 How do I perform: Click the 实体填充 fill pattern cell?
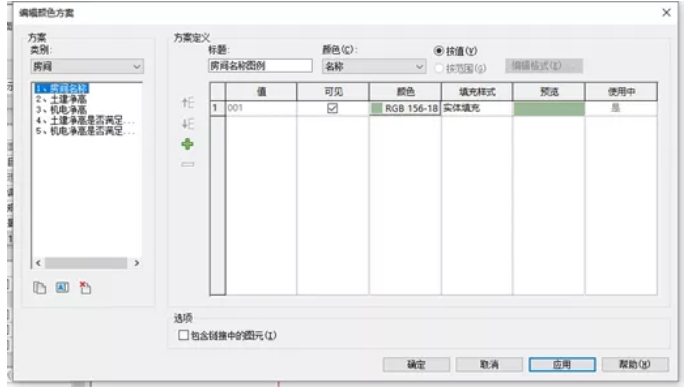[x=477, y=108]
